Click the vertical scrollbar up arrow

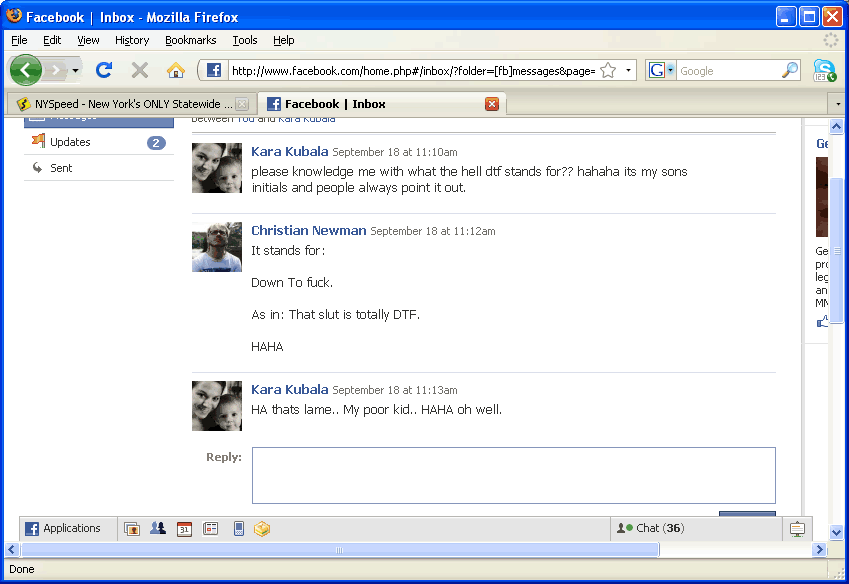837,127
